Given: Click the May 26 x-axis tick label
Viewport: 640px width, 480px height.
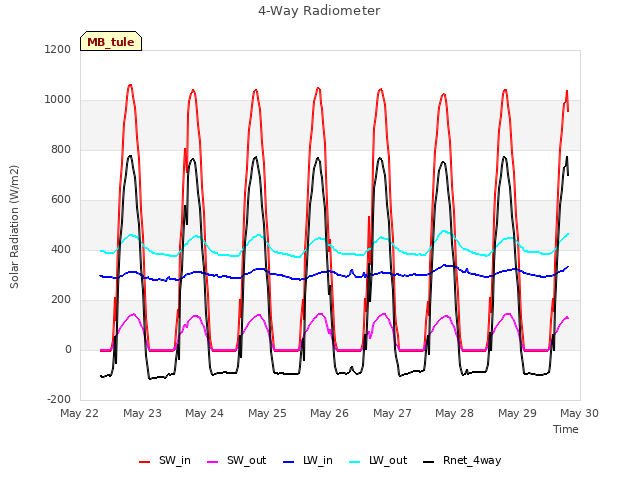Looking at the screenshot, I should click(x=329, y=413).
